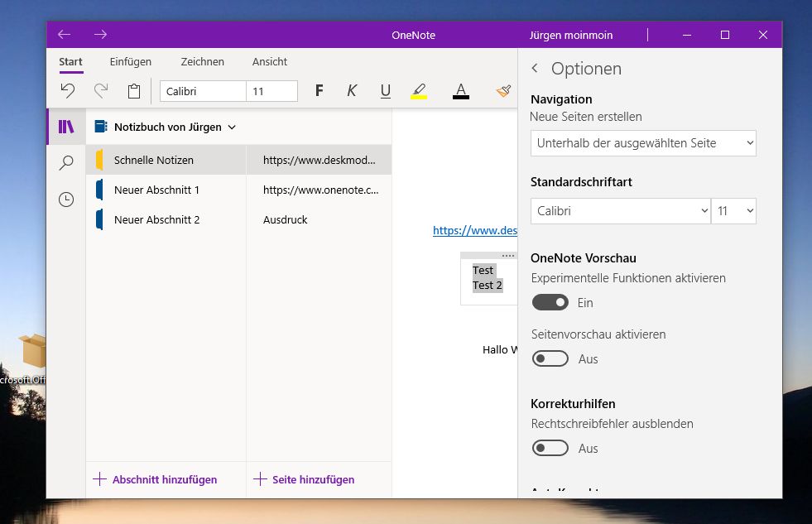Open the default font size 11 dropdown
Image resolution: width=812 pixels, height=524 pixels.
pos(734,211)
